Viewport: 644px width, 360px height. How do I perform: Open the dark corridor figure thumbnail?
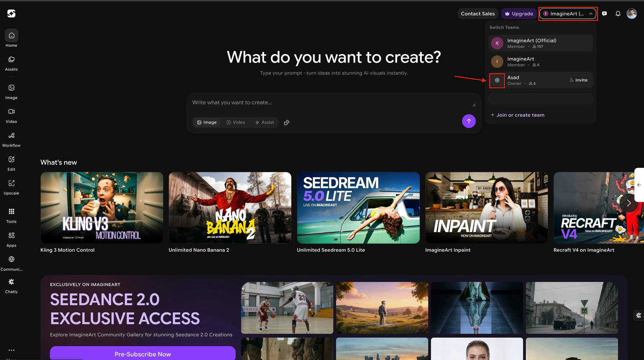(477, 308)
